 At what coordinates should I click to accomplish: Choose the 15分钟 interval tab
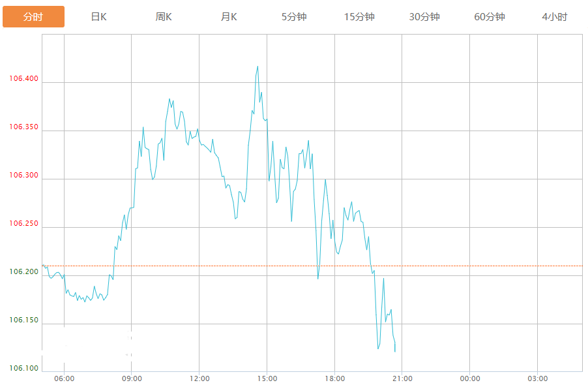pos(359,17)
